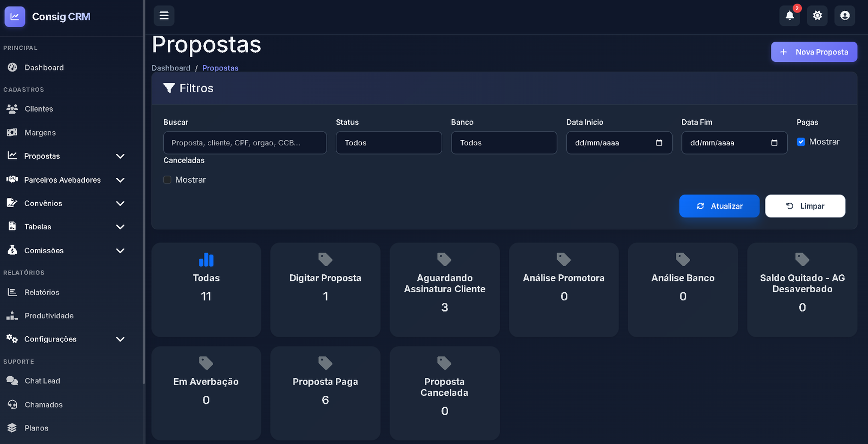Click the Produtividade ranking icon
Screen dimensions: 868x444
pyautogui.click(x=12, y=316)
